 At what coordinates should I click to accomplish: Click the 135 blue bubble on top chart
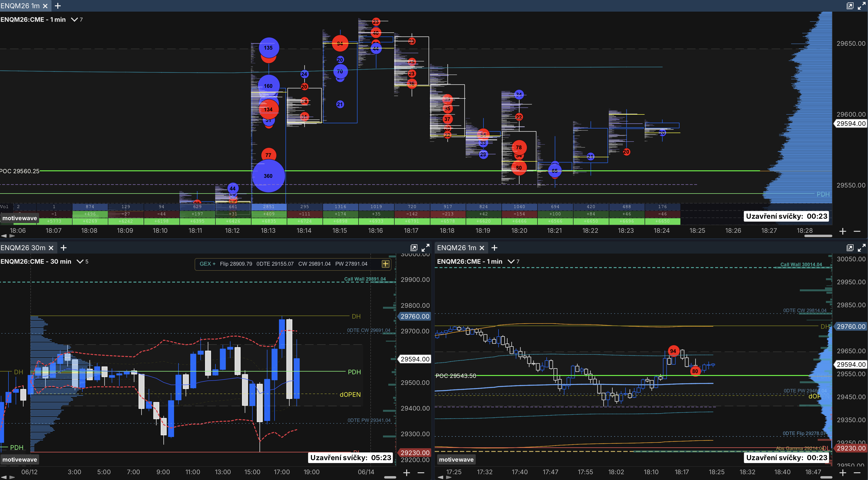coord(269,47)
